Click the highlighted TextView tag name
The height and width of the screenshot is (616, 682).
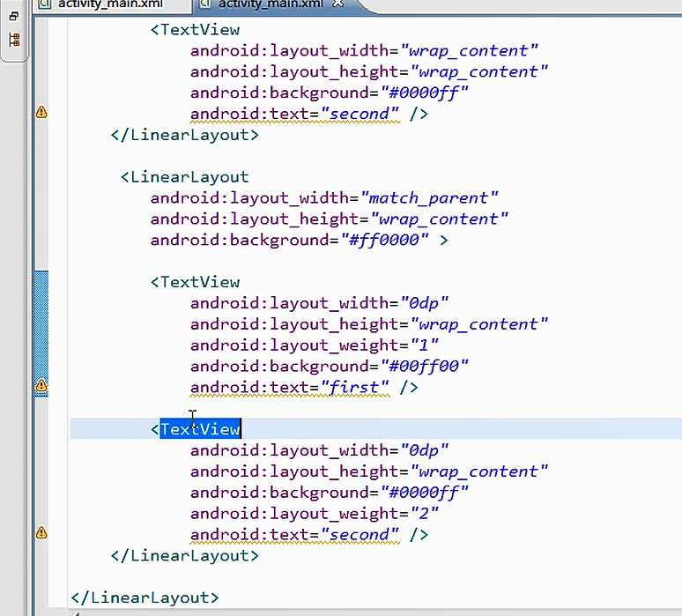[200, 429]
